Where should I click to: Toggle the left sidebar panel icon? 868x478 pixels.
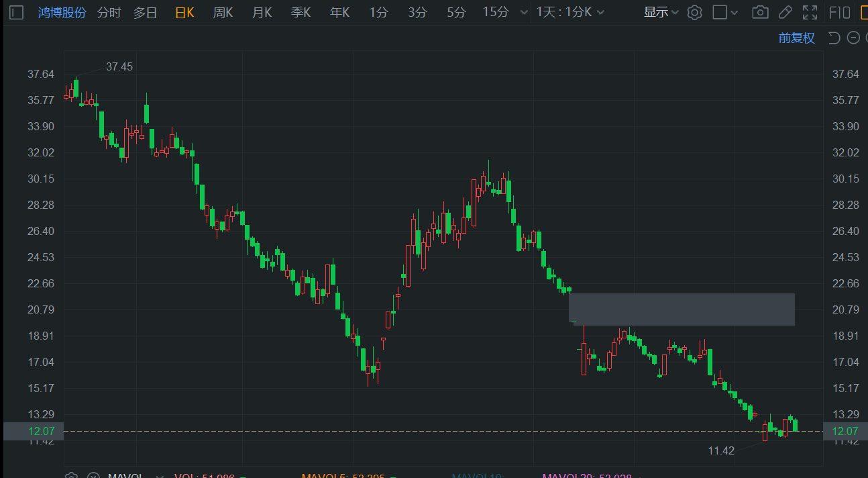tap(17, 12)
